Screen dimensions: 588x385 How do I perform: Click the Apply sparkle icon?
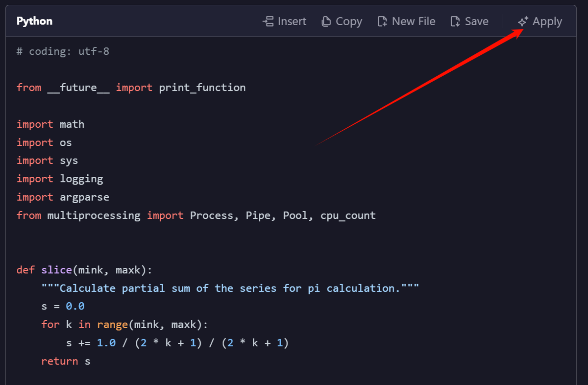(523, 22)
